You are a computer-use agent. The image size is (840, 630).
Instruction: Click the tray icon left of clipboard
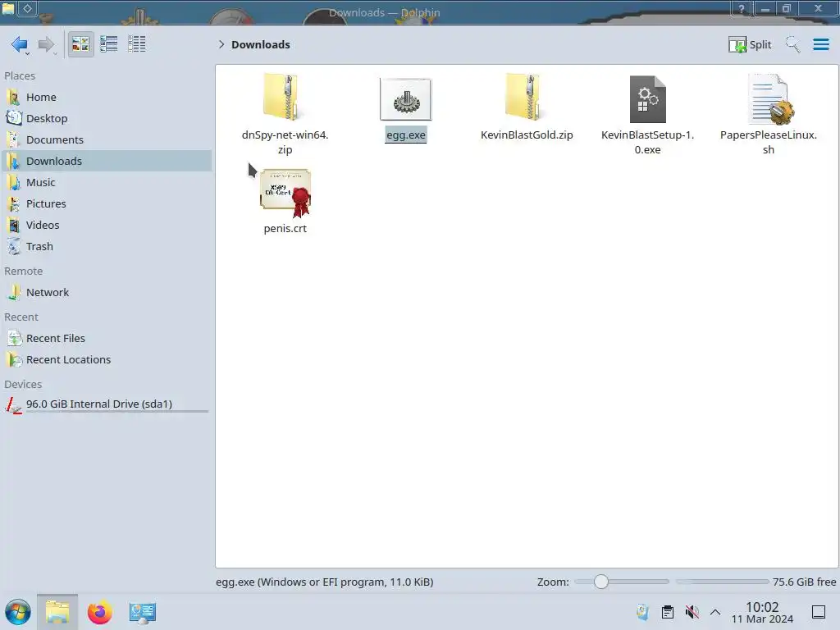coord(643,612)
